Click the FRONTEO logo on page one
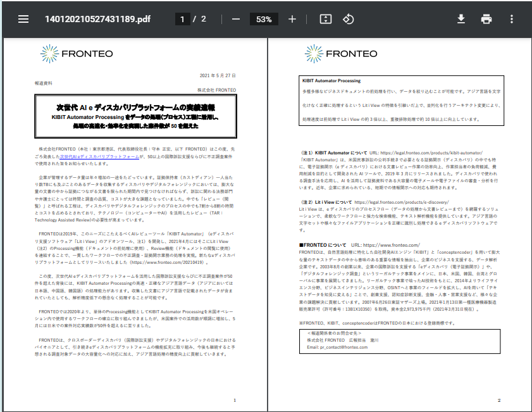The height and width of the screenshot is (412, 532). tap(77, 54)
